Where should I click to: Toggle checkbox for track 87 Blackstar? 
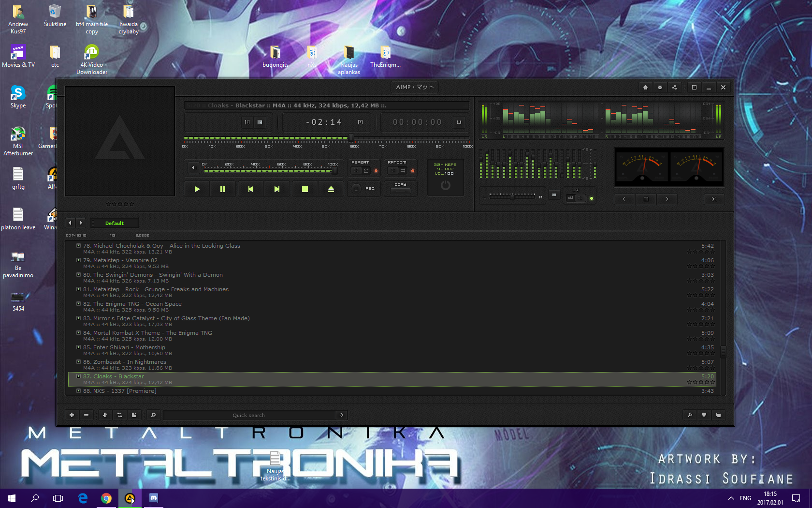(78, 376)
